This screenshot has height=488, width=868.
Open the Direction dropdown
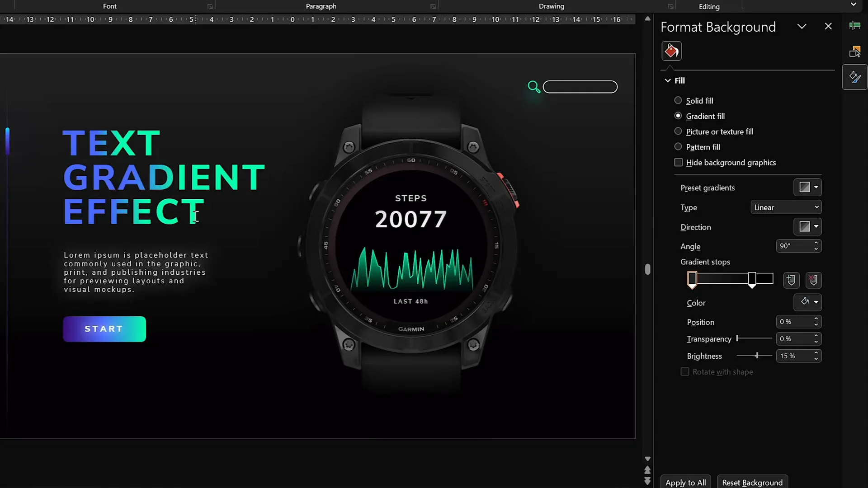[x=808, y=226]
